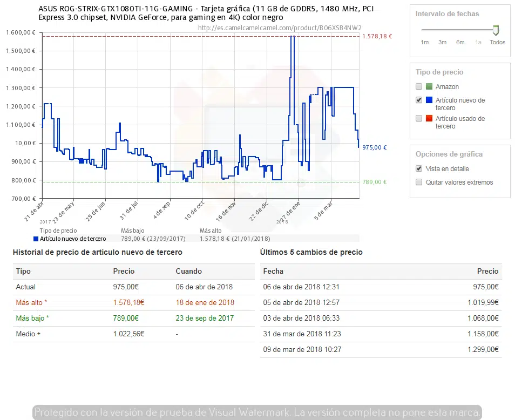Select the 3m date range
Screen dimensions: 515x420
(x=443, y=42)
